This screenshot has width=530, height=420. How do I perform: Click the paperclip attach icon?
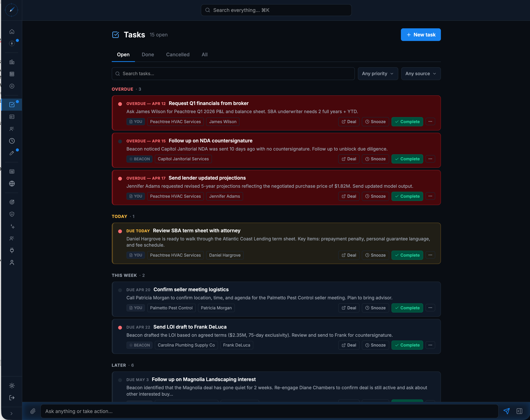[33, 411]
